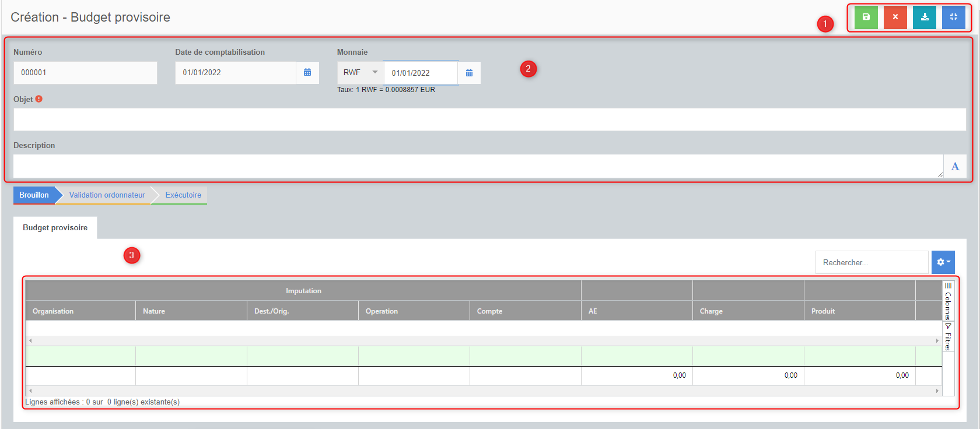Screen dimensions: 980x429
Task: Select the Budget provisoire tab
Action: (55, 228)
